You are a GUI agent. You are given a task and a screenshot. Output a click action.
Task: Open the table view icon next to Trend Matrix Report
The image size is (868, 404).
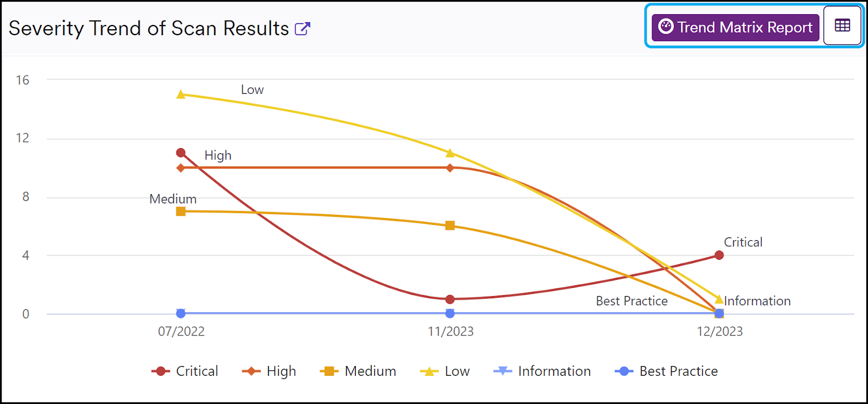(842, 25)
